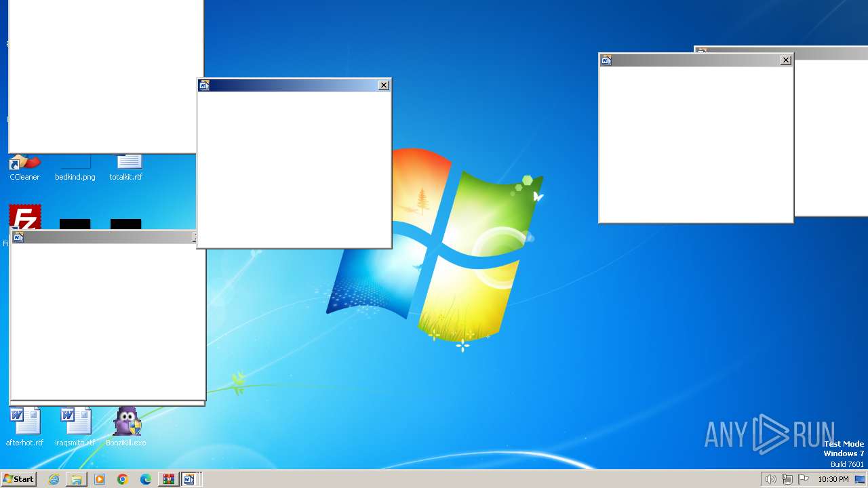Open the Start menu
Viewport: 868px width, 488px height.
click(x=18, y=479)
